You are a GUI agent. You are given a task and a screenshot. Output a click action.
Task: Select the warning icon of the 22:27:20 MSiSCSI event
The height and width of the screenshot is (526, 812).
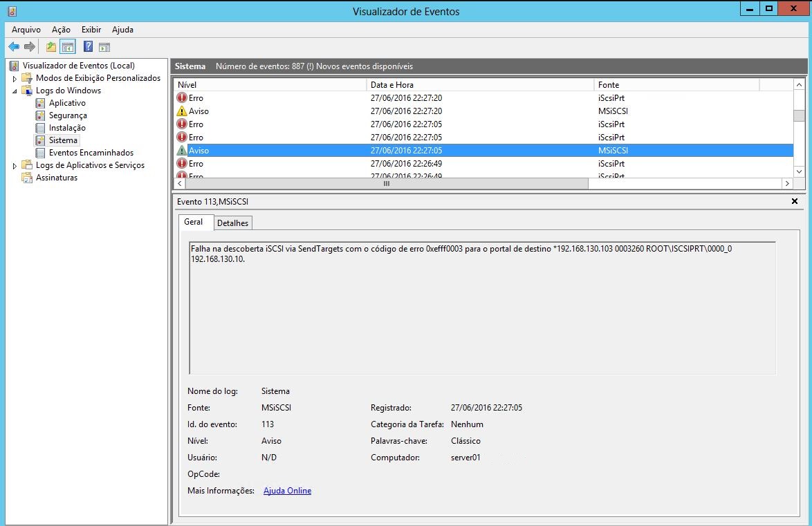pos(182,111)
